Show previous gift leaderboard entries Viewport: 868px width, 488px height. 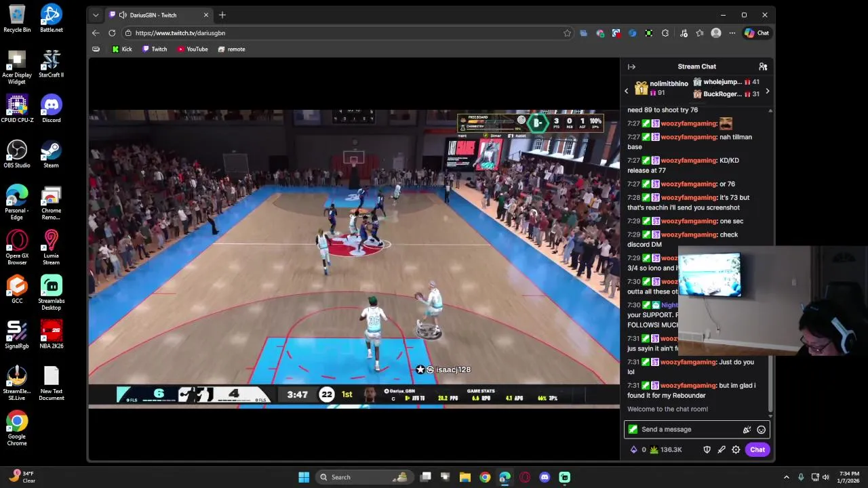point(627,91)
